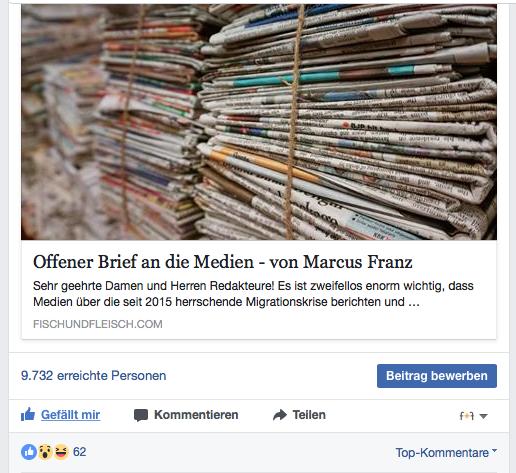Open headline Offener Brief an die Medien
Viewport: 516px width, 473px height.
coord(223,262)
